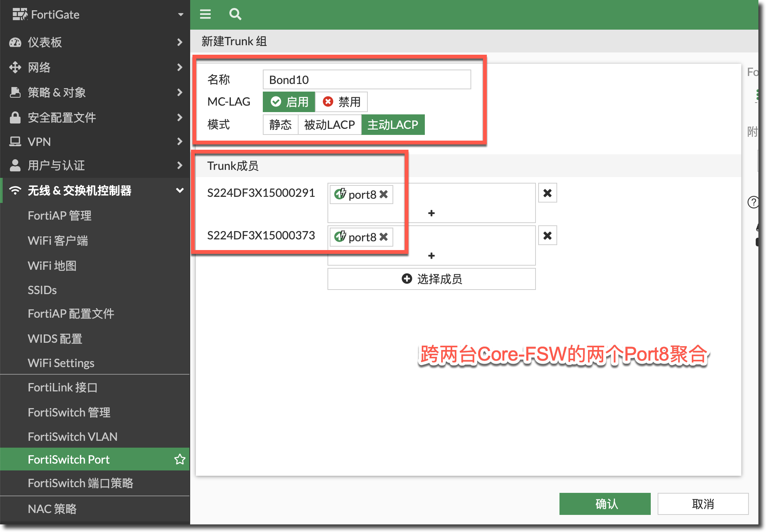The width and height of the screenshot is (766, 532).
Task: Add port to S224DF3X15000291 with plus
Action: pos(431,213)
